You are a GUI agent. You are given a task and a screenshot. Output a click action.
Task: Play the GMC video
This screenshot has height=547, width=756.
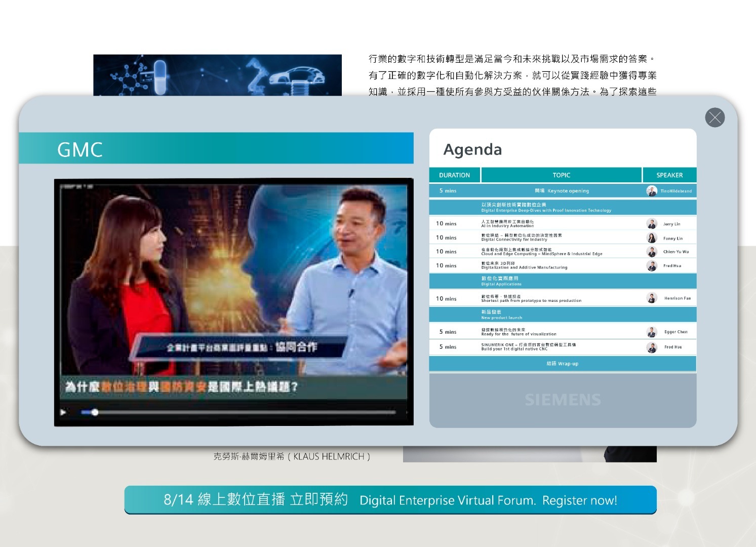tap(63, 412)
